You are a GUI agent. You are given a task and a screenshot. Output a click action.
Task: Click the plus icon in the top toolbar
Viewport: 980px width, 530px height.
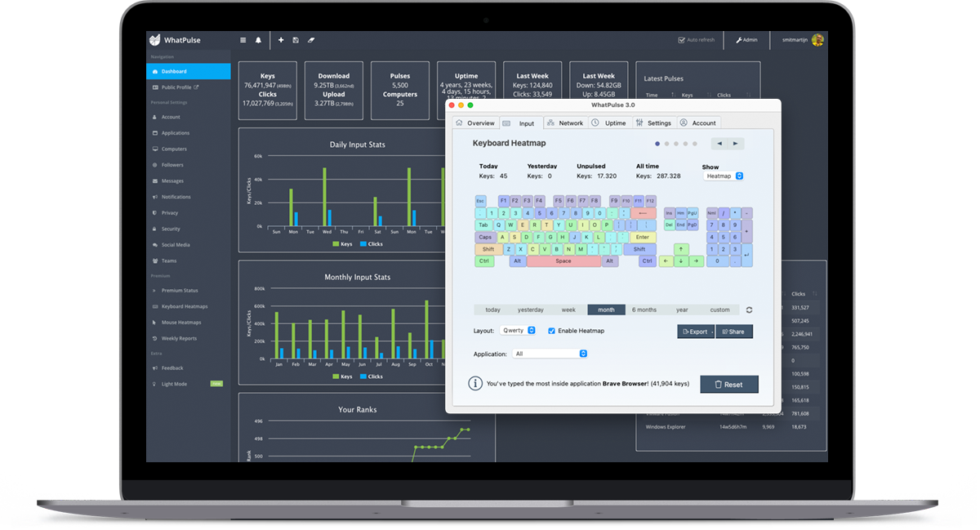click(x=280, y=39)
